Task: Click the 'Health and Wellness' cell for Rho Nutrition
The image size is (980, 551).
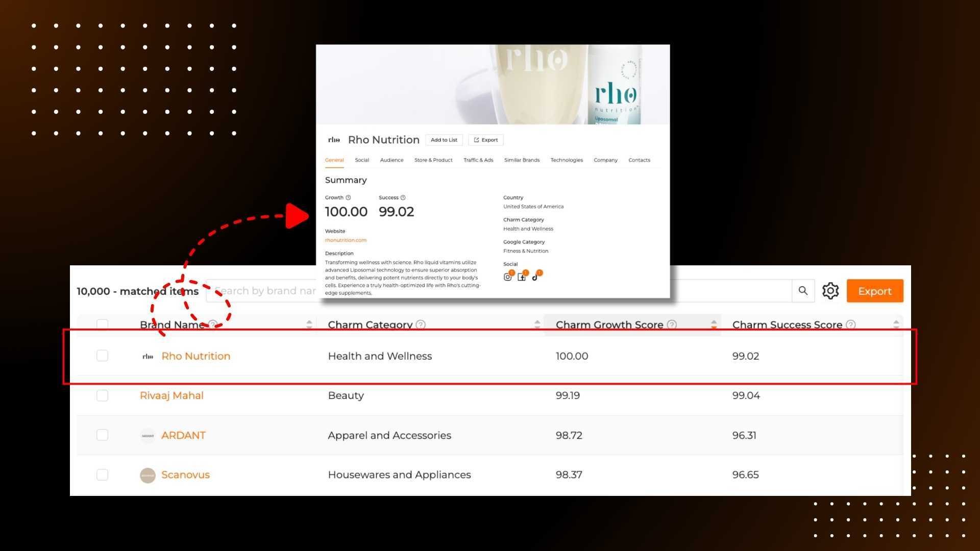Action: point(380,356)
